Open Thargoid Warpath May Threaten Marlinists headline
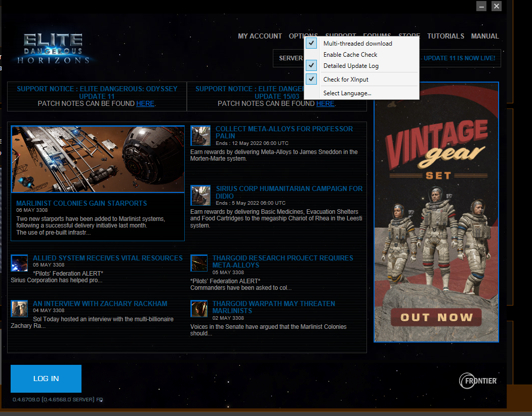Screen dimensions: 532x416 point(273,307)
